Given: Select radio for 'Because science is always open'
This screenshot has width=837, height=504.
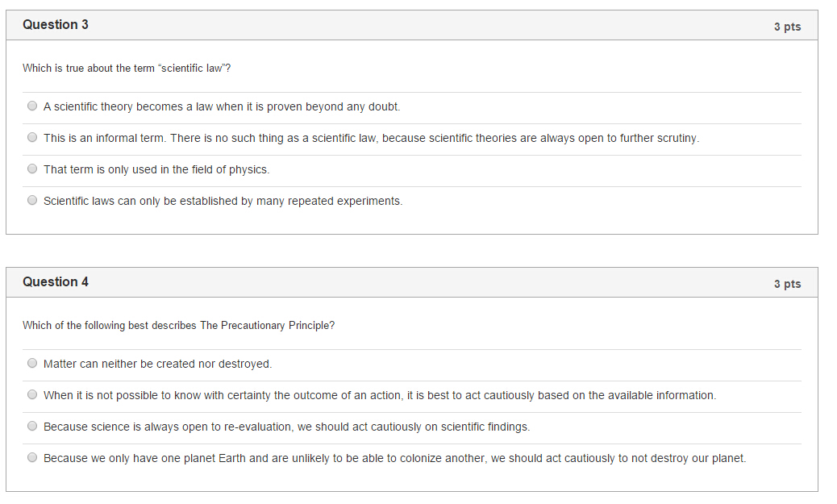Looking at the screenshot, I should (x=32, y=427).
